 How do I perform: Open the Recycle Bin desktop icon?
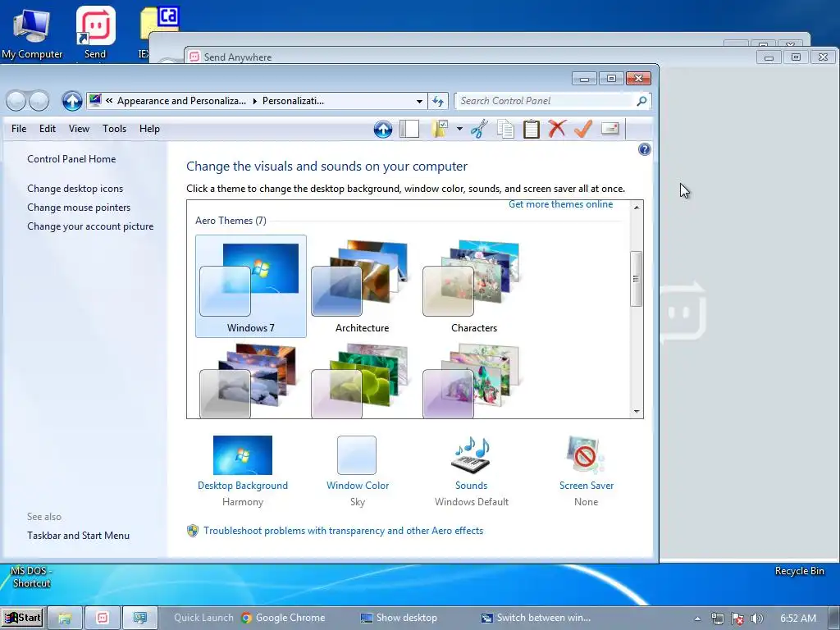click(x=799, y=571)
